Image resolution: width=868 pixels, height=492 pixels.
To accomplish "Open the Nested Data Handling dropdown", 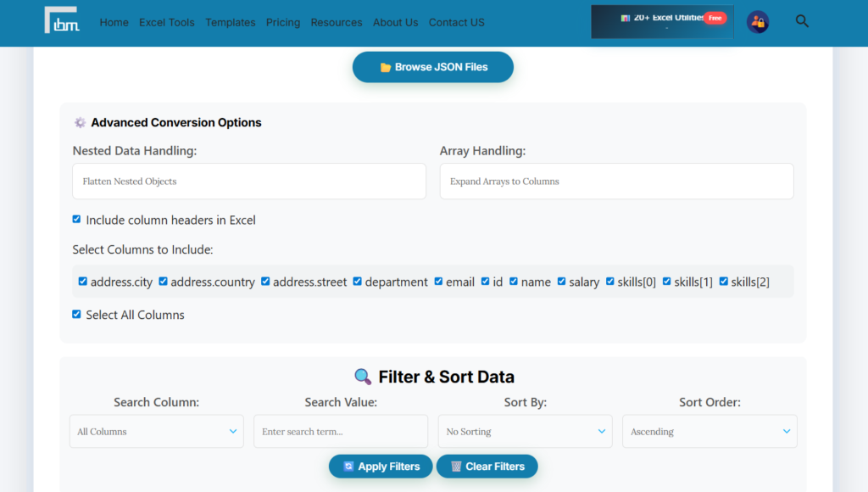I will pyautogui.click(x=248, y=181).
